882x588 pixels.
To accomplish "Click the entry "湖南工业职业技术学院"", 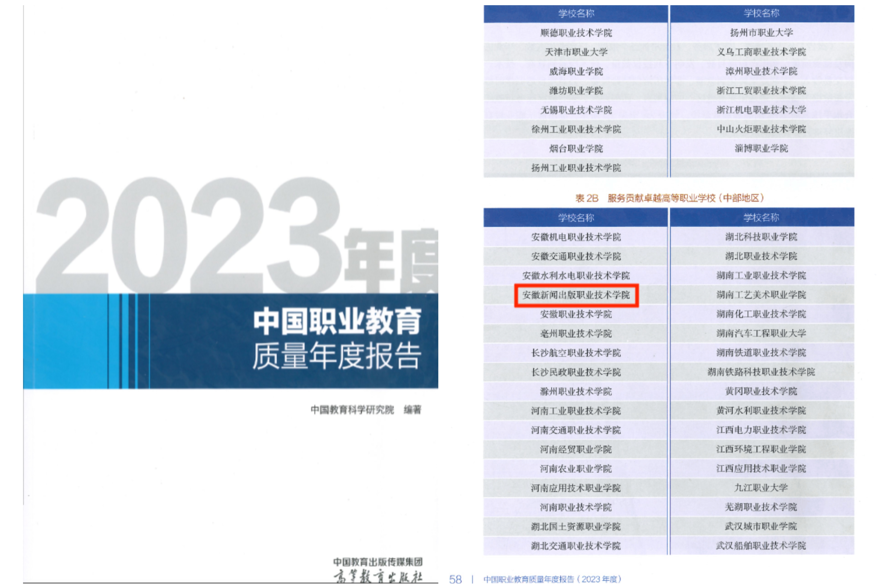I will (x=761, y=276).
